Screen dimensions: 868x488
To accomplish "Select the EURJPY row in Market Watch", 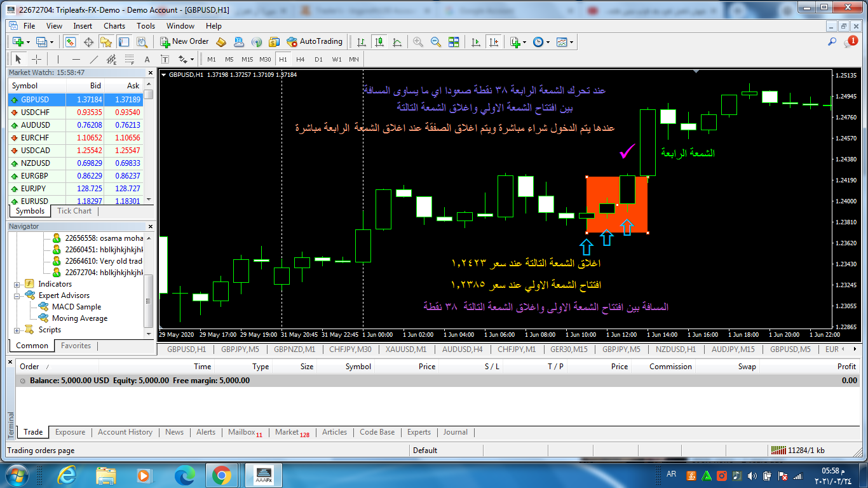I will (38, 189).
